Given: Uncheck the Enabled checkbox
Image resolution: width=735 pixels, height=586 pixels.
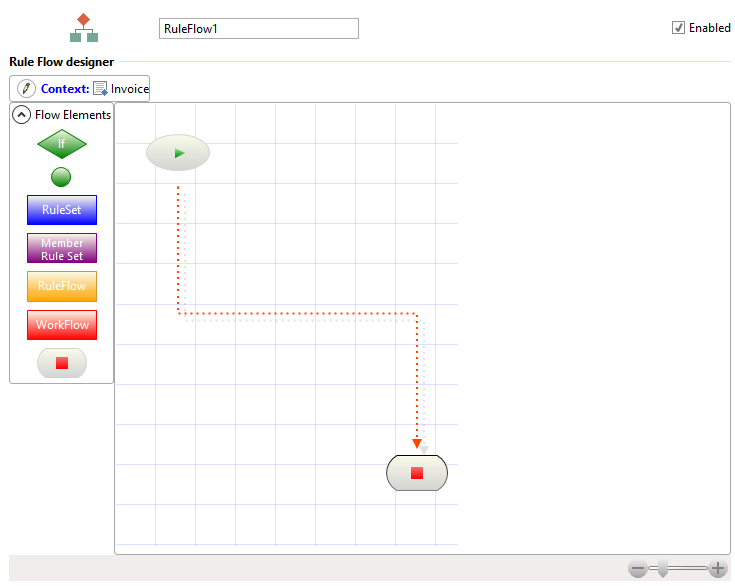Looking at the screenshot, I should pyautogui.click(x=678, y=28).
